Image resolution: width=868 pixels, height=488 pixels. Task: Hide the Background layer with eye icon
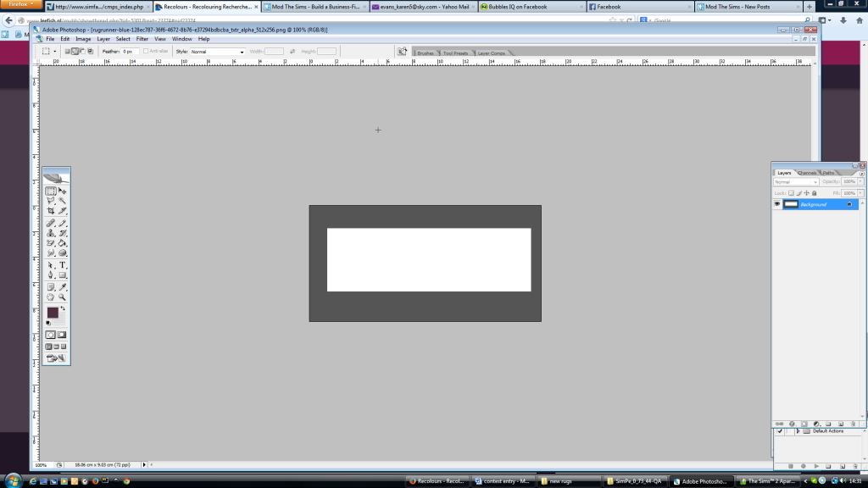[x=777, y=204]
